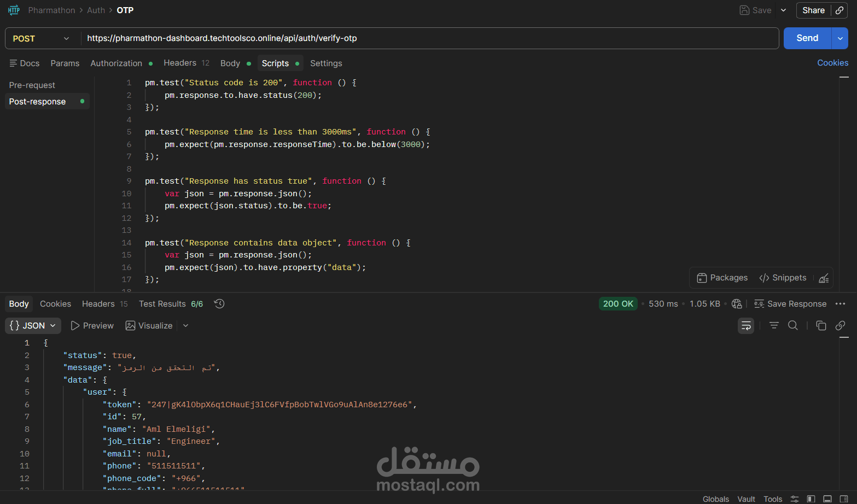
Task: Click Pharmathon in the breadcrumb
Action: tap(52, 10)
